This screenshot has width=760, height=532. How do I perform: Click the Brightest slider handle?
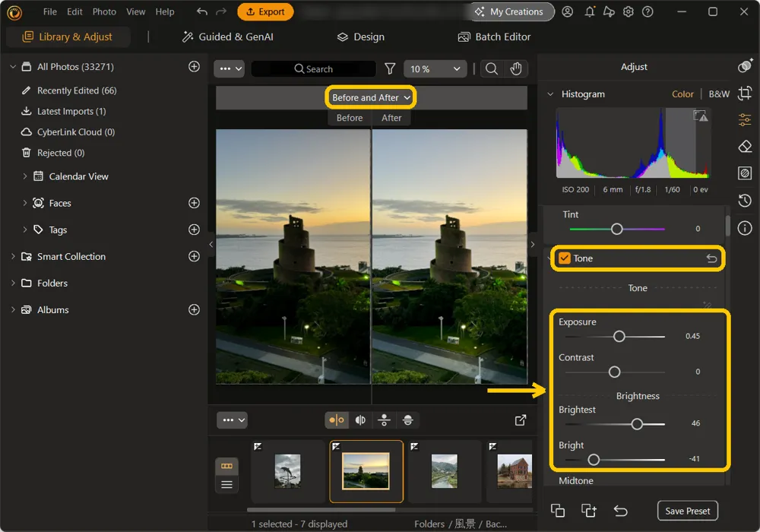(637, 424)
